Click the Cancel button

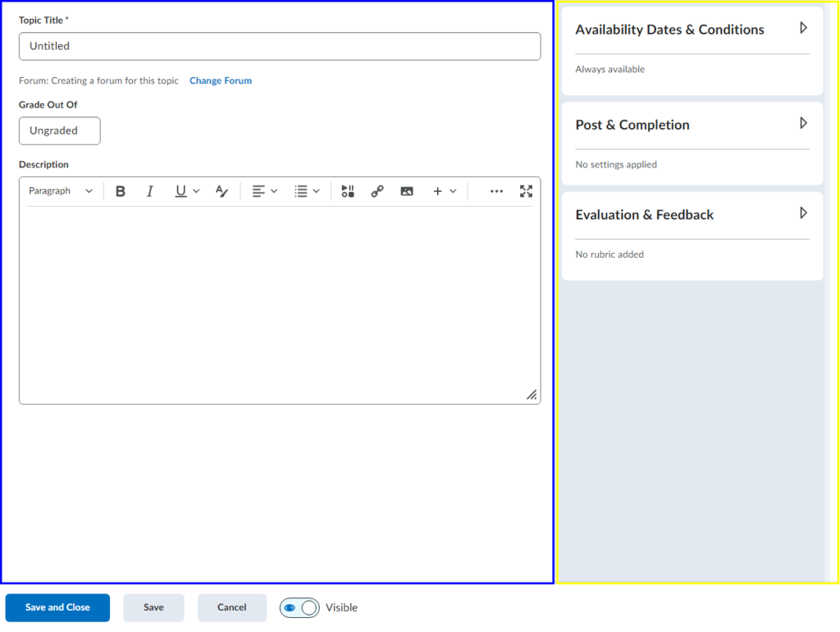pyautogui.click(x=232, y=608)
